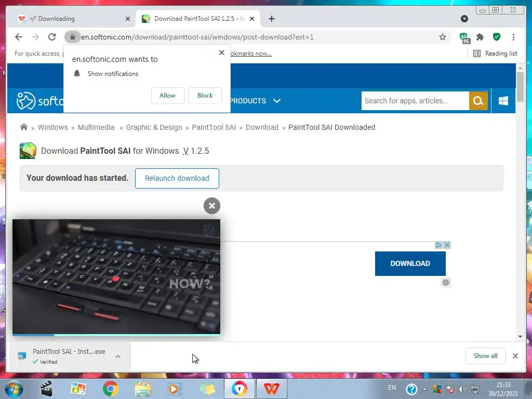Select the Download PaintTool SAI 1.2.5 tab
The image size is (532, 399).
coord(199,19)
